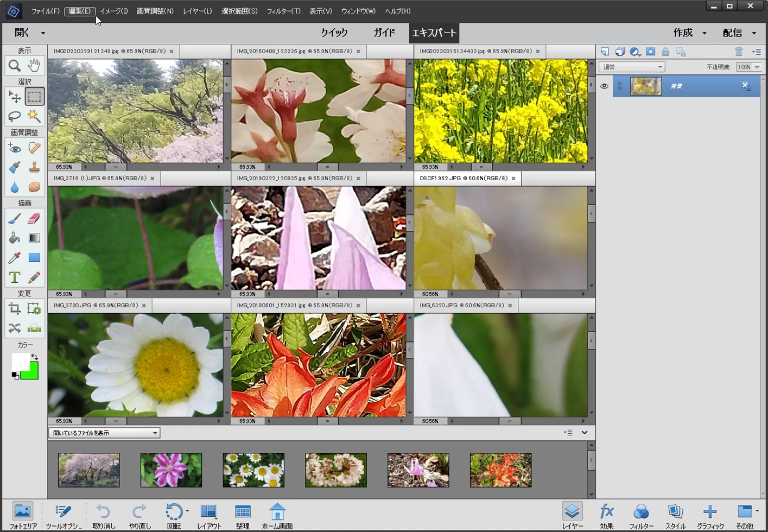Toggle the レイヤー panel button

[573, 516]
